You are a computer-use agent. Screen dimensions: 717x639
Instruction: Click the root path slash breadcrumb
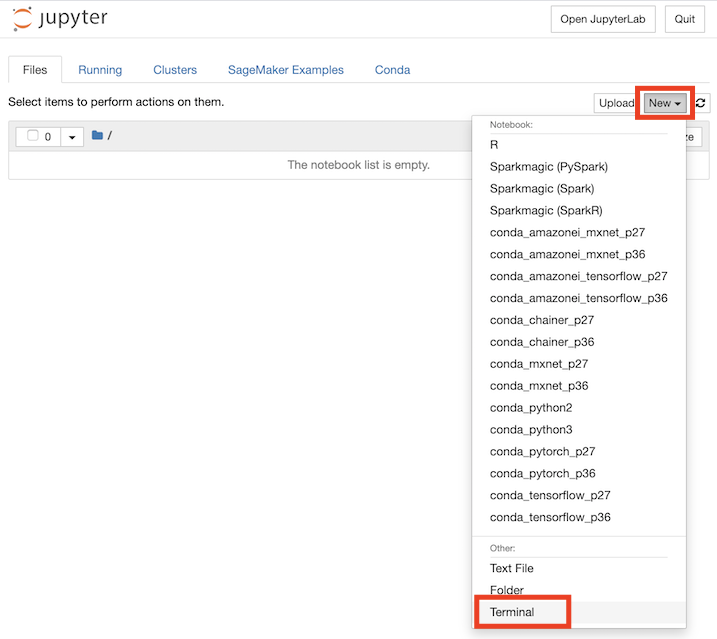tap(110, 135)
